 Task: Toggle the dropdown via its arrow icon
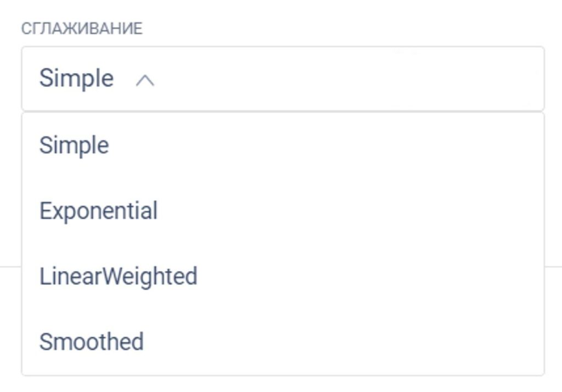(x=145, y=81)
